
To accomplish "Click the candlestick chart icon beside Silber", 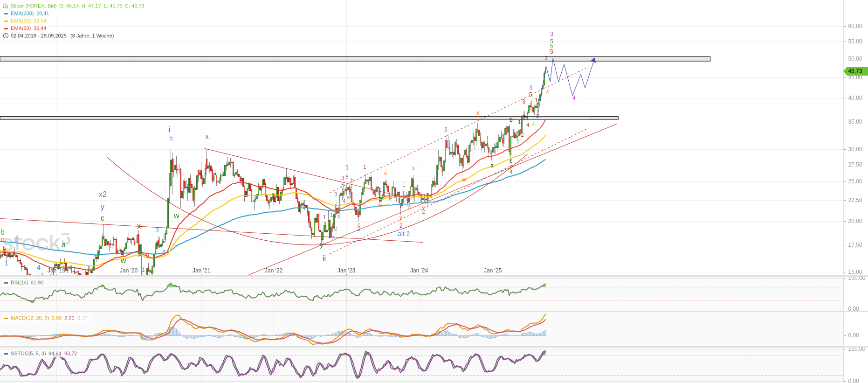I will pyautogui.click(x=6, y=6).
